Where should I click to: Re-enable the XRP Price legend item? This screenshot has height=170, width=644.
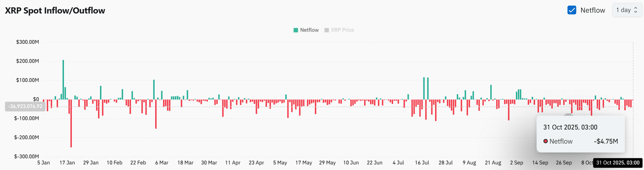342,30
